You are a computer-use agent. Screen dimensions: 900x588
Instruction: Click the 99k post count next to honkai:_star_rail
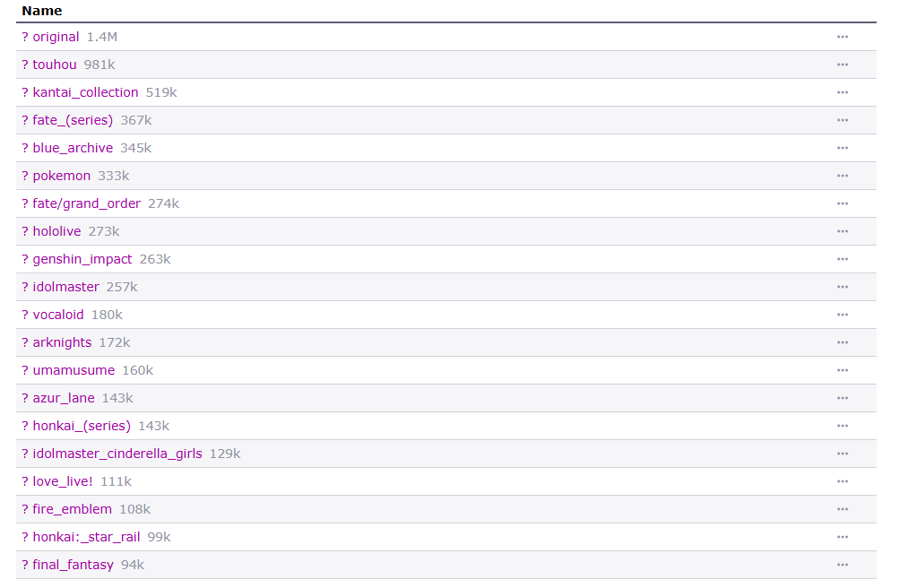[x=159, y=537]
